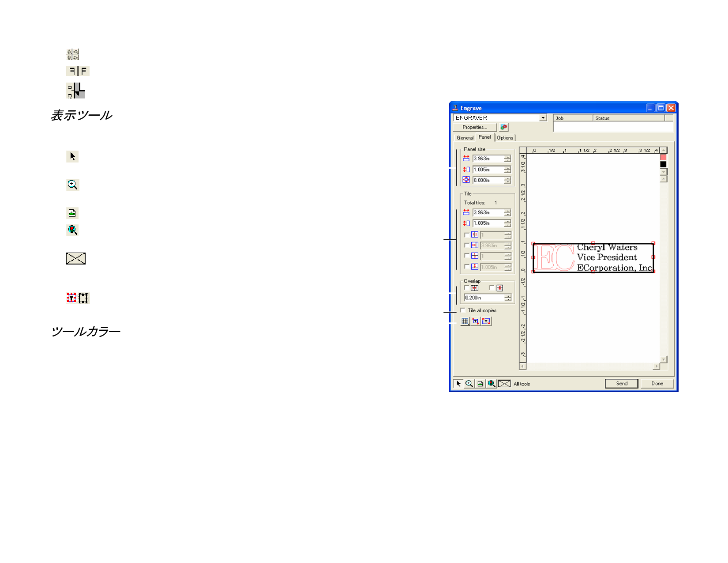
Task: Check the horizontal overlap checkbox
Action: (467, 288)
